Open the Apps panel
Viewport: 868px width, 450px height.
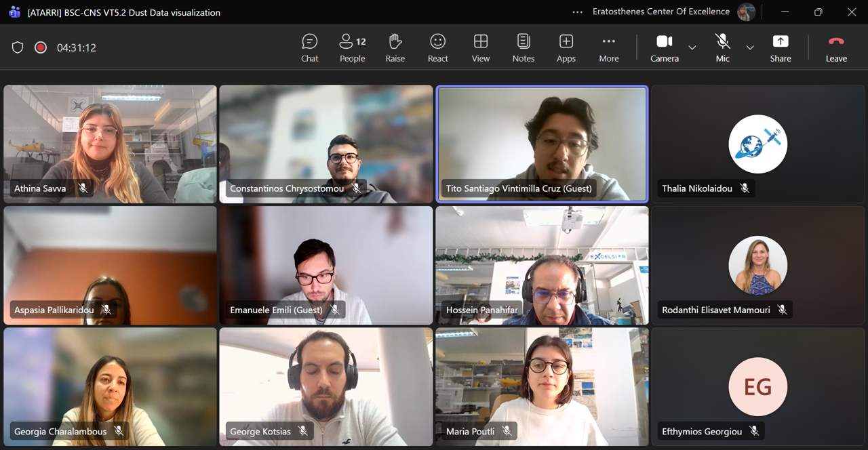point(566,48)
